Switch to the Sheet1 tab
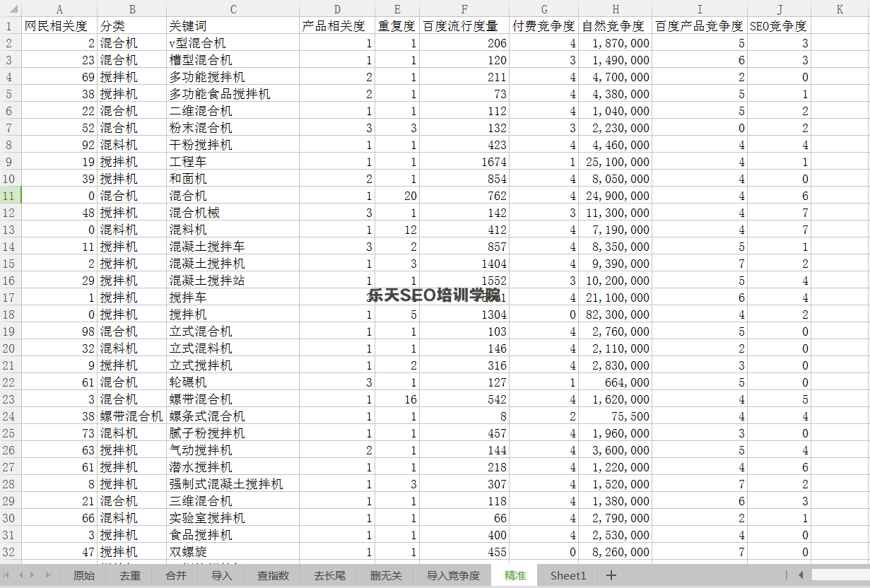 click(568, 575)
